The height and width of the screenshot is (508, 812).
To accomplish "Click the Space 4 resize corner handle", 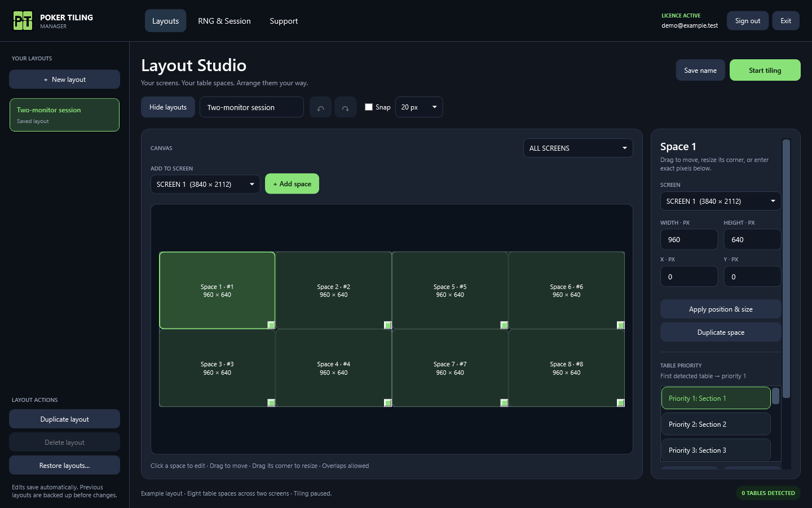I will pyautogui.click(x=388, y=403).
